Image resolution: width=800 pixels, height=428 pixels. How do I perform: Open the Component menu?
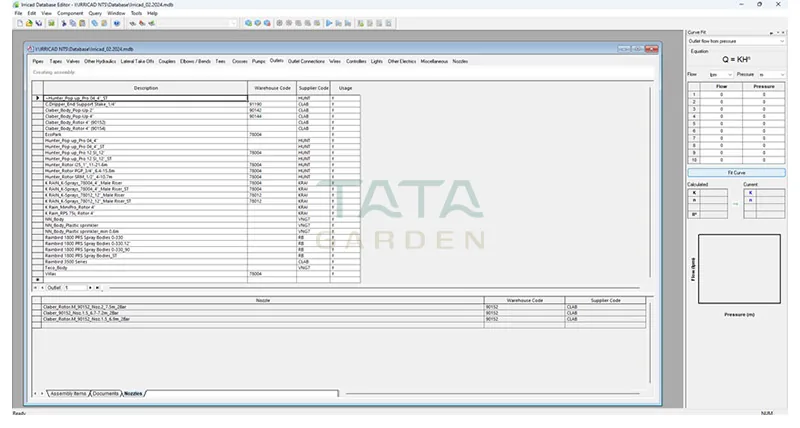[x=70, y=13]
